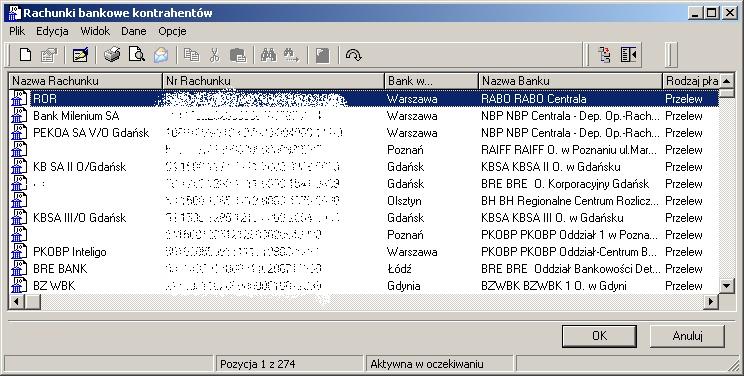The width and height of the screenshot is (744, 376).
Task: Click the Rodzaj pła column header
Action: tap(691, 81)
